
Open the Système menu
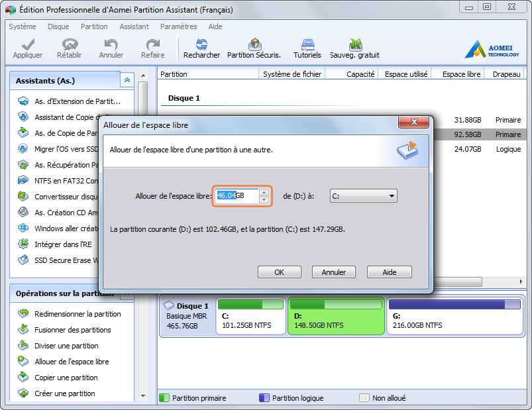(x=23, y=26)
